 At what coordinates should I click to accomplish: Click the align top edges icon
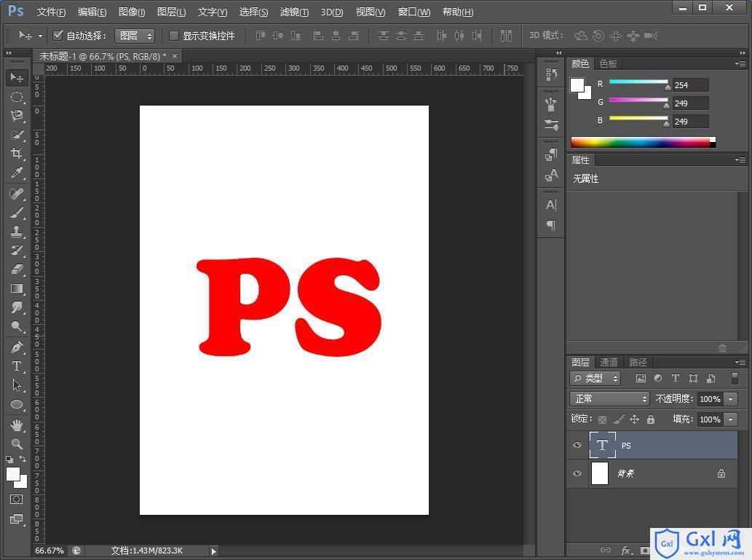[x=260, y=36]
